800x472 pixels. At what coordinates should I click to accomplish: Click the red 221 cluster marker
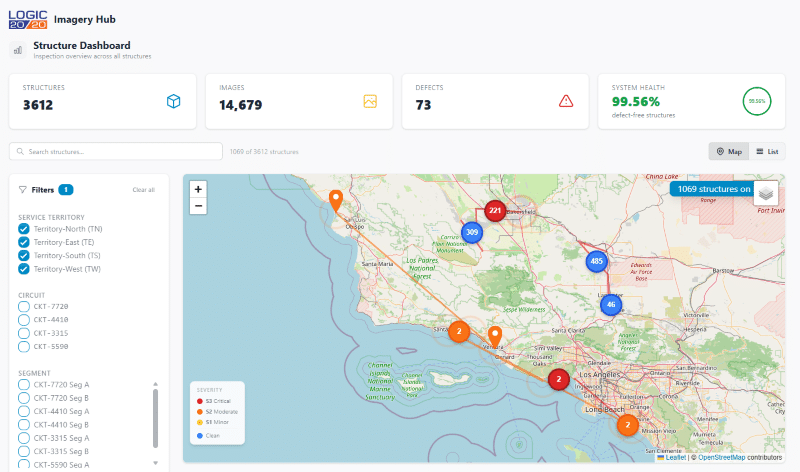pos(495,210)
